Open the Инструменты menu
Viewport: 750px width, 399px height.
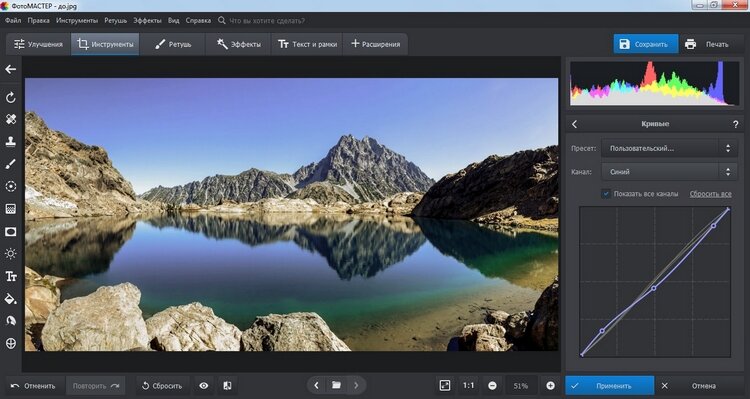point(77,21)
